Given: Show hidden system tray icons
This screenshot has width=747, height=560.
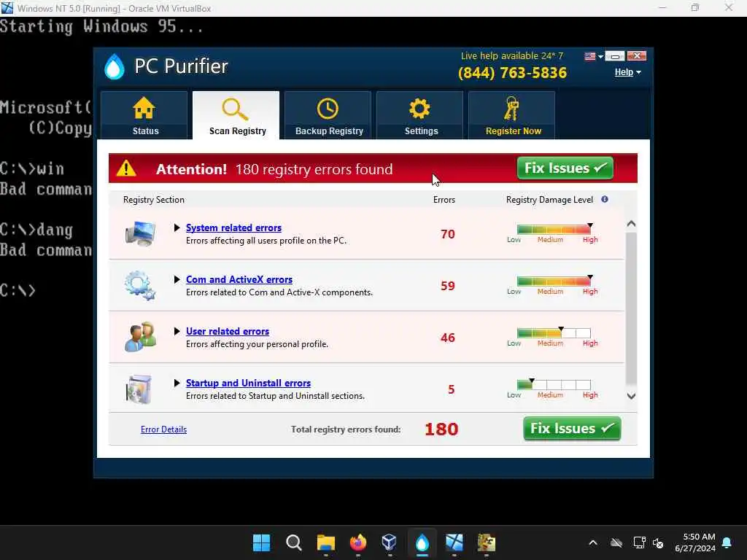Looking at the screenshot, I should coord(592,542).
